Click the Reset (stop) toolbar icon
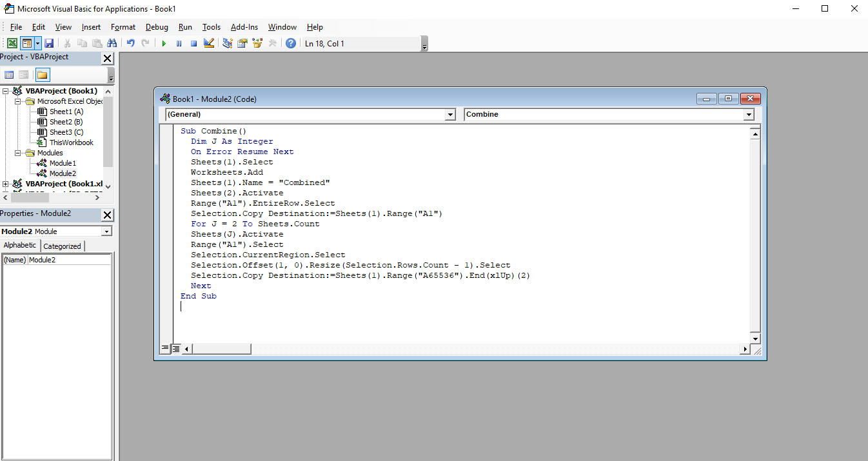Image resolution: width=868 pixels, height=461 pixels. point(193,43)
